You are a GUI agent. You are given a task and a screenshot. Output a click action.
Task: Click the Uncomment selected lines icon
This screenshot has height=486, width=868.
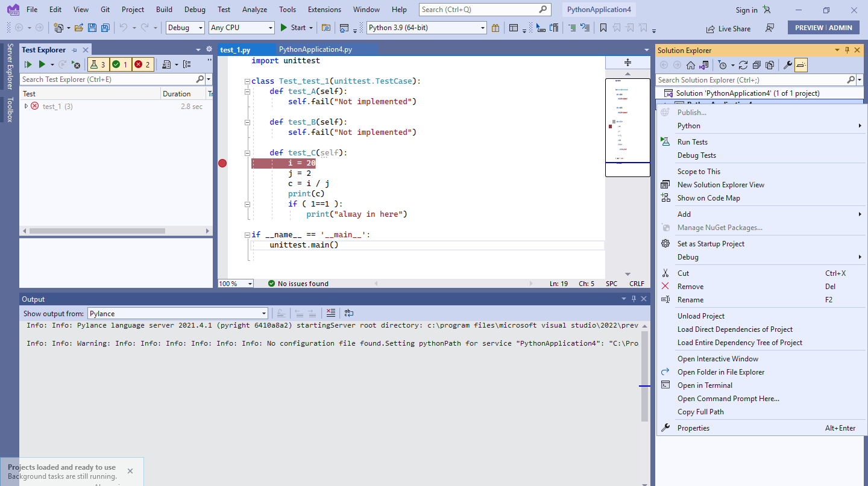pos(585,28)
